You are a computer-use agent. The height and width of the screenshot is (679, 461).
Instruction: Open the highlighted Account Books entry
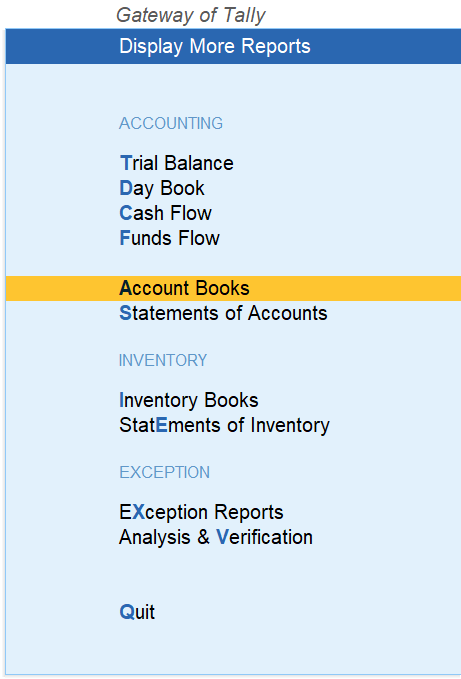tap(233, 288)
